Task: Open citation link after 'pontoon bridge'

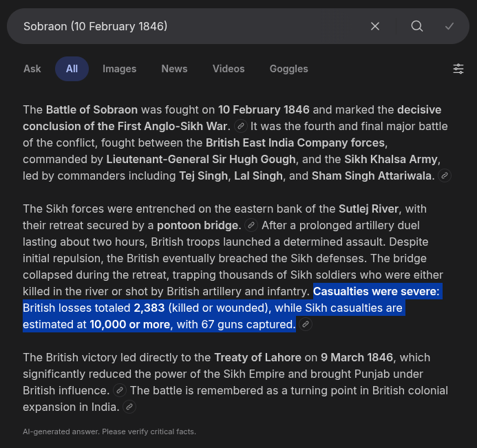Action: tap(251, 225)
